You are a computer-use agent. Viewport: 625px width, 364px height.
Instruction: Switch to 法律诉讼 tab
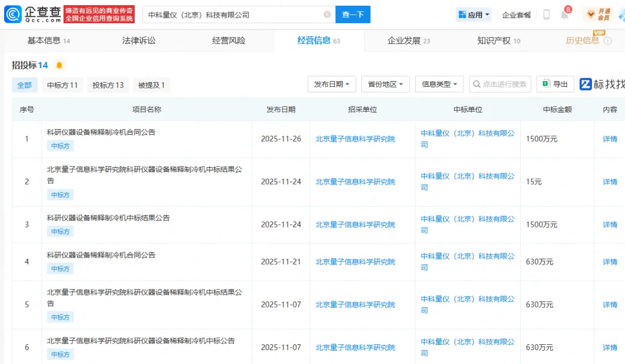tap(139, 41)
